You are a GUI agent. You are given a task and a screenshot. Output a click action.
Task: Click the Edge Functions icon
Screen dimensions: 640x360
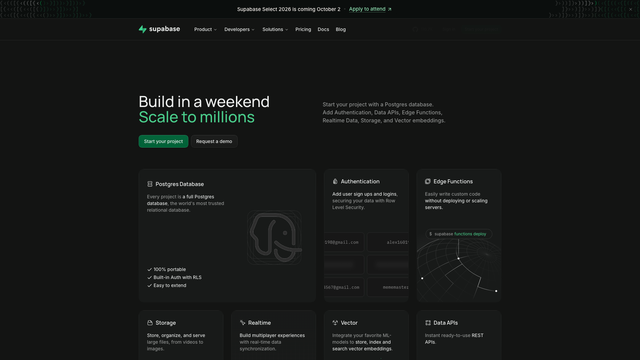pos(428,181)
